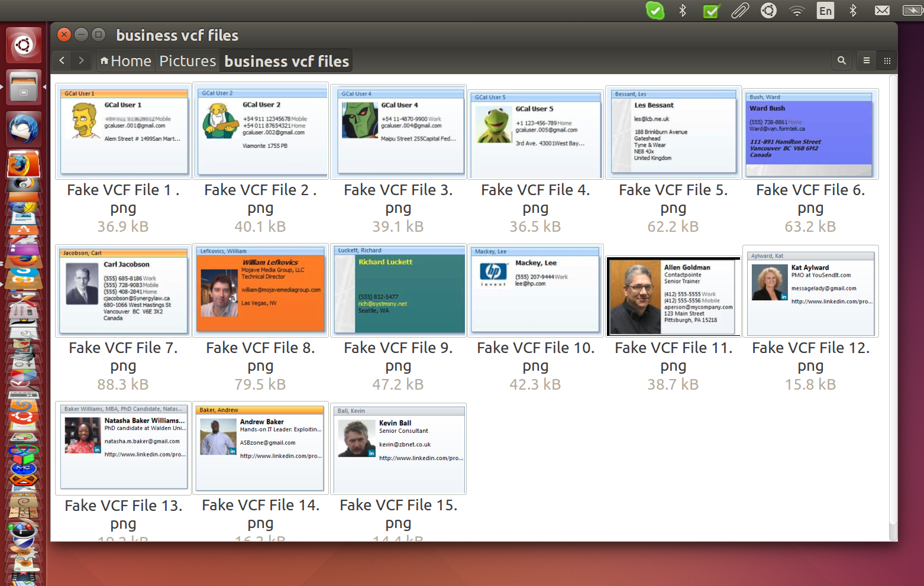Select Fake VCF File 6 Ward Bush thumbnail
924x586 pixels.
pyautogui.click(x=810, y=134)
